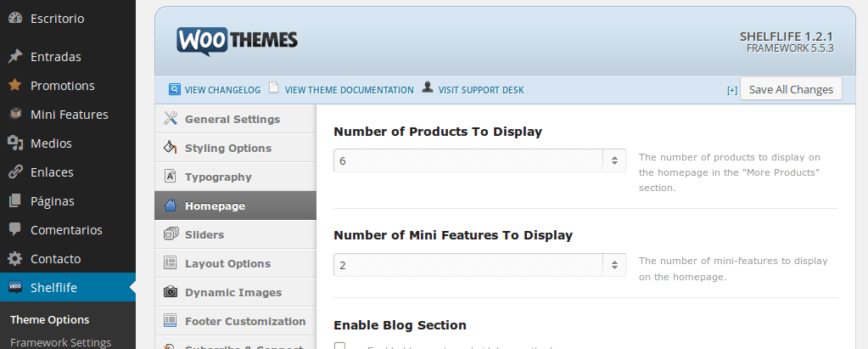The width and height of the screenshot is (868, 349).
Task: Toggle the Enable Blog Section checkbox
Action: tap(339, 346)
